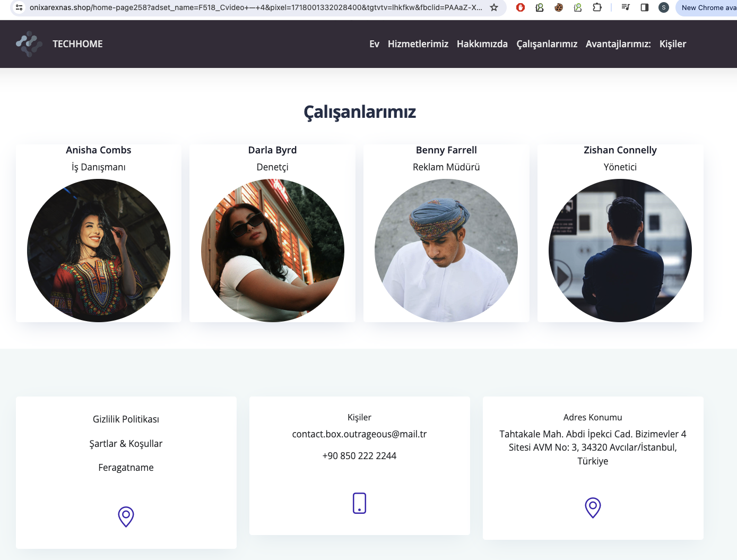Open the Gizlilik Politikası link
This screenshot has height=560, width=737.
[126, 419]
